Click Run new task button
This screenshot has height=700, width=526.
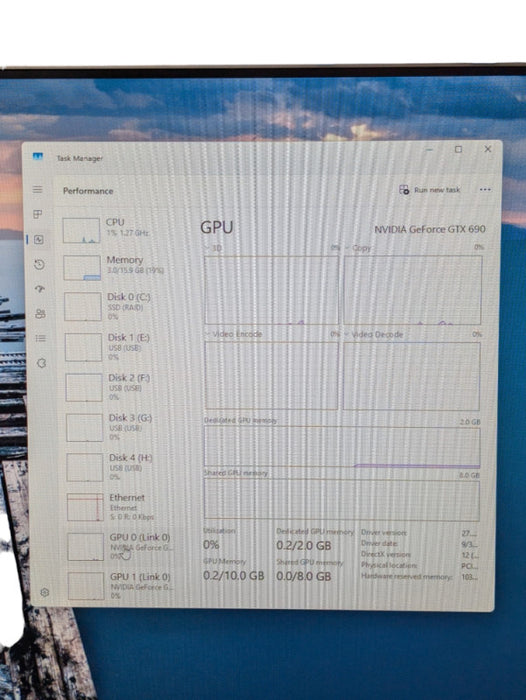coord(430,190)
